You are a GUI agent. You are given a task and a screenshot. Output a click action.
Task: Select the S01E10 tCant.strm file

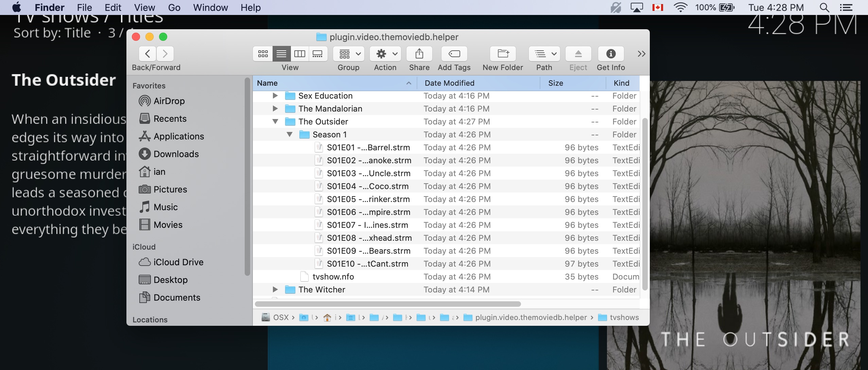pos(446,264)
